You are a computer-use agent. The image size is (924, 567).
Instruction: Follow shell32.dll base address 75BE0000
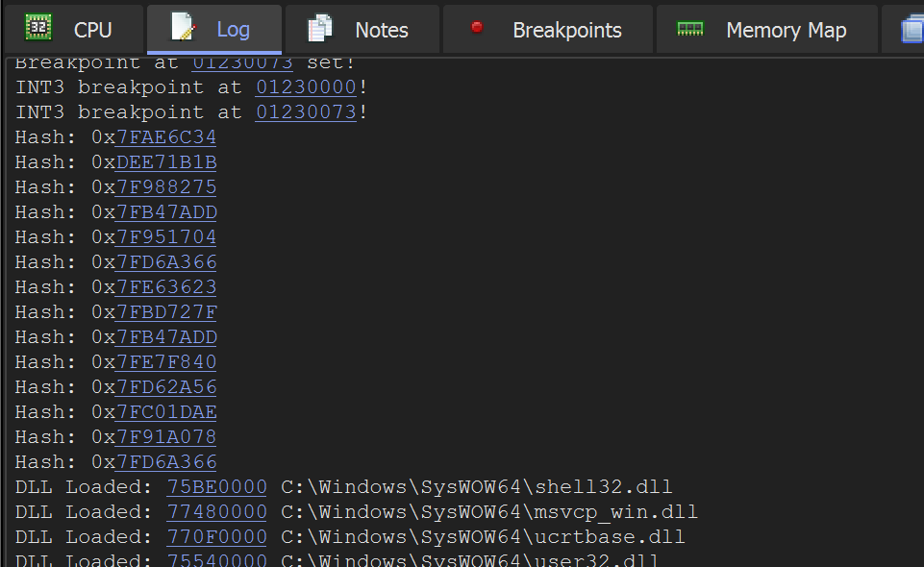(216, 487)
